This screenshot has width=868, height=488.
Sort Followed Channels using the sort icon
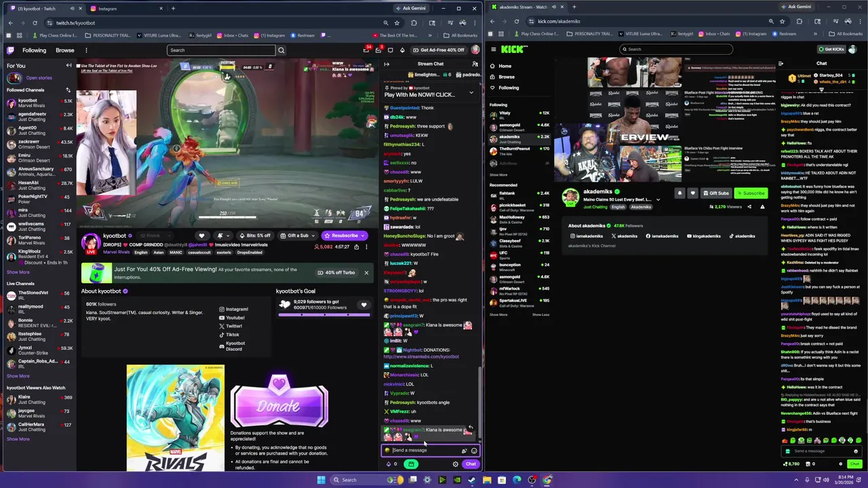tap(68, 90)
